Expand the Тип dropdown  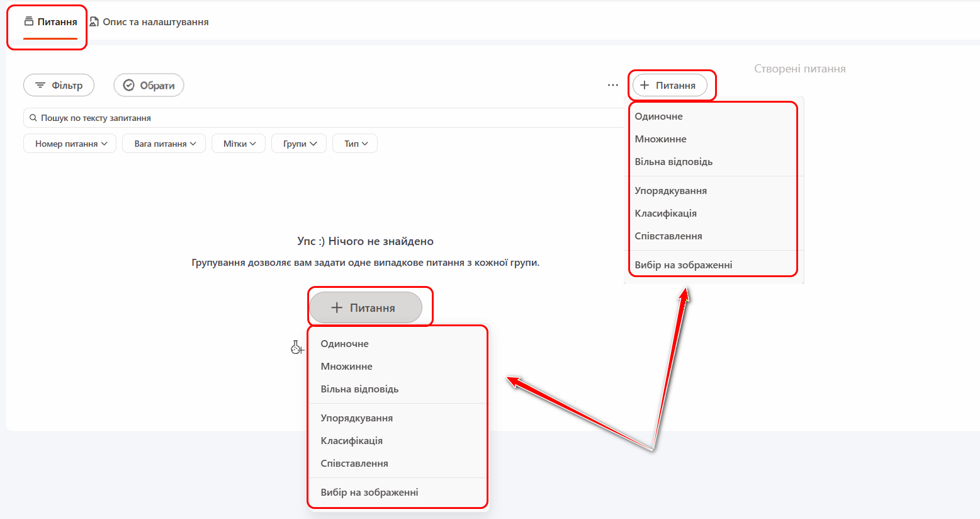pyautogui.click(x=355, y=144)
